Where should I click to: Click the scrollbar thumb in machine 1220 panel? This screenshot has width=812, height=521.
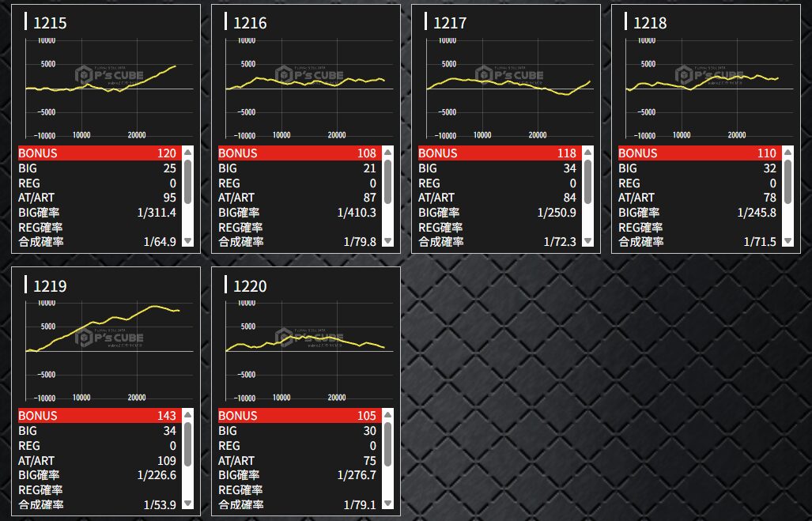coord(388,444)
